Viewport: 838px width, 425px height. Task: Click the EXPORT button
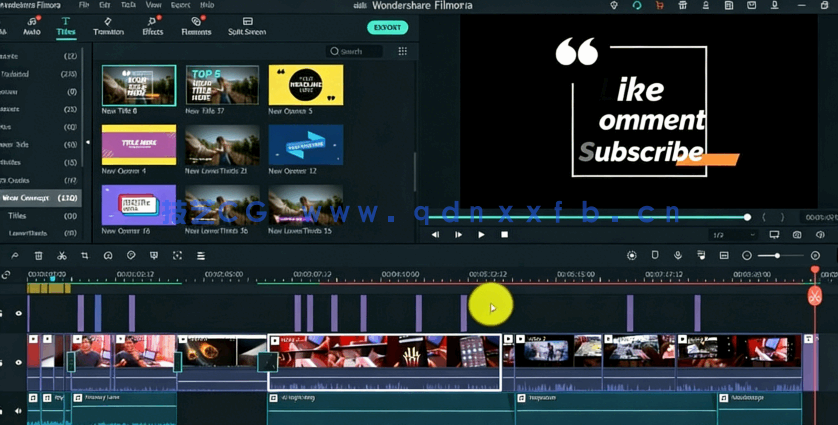tap(387, 28)
